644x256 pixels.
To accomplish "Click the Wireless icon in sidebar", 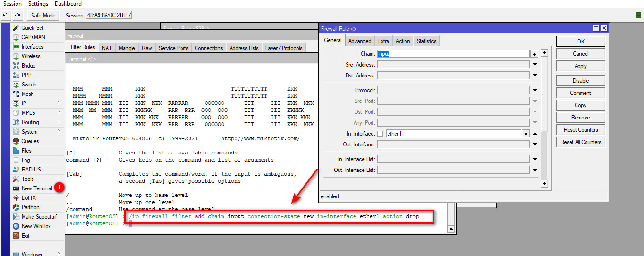I will click(16, 56).
